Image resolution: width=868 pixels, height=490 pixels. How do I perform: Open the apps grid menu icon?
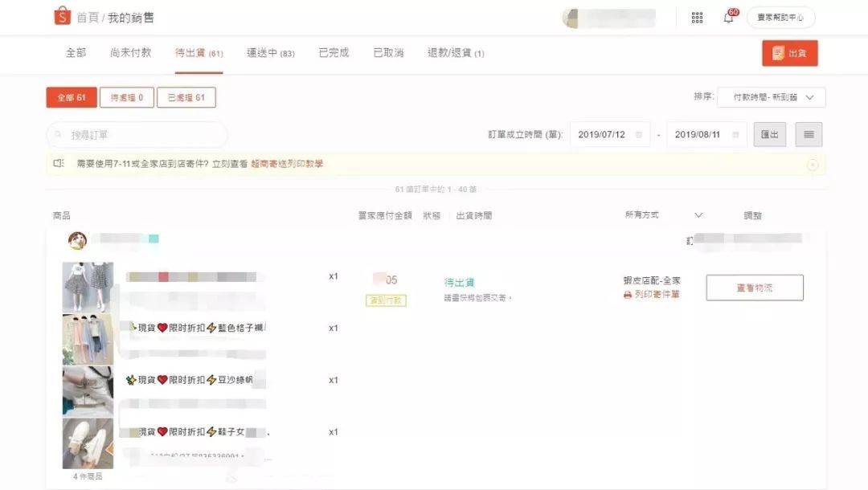[697, 18]
